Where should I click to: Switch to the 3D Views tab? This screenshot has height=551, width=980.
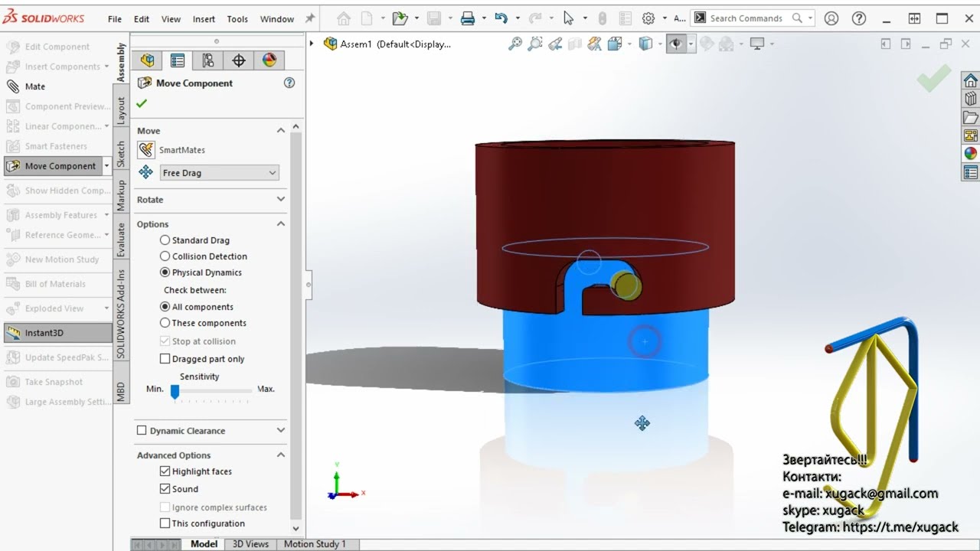(x=250, y=544)
